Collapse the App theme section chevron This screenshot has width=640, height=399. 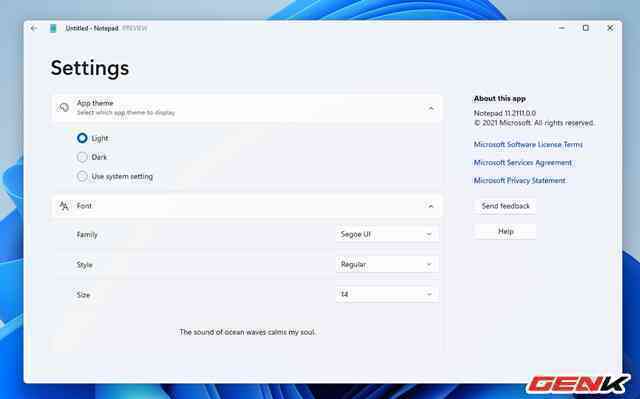click(431, 108)
